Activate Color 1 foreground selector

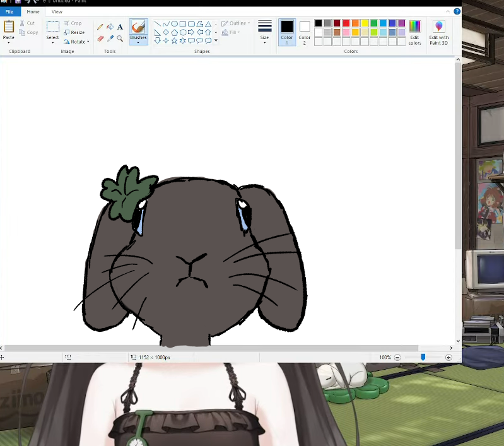[287, 32]
